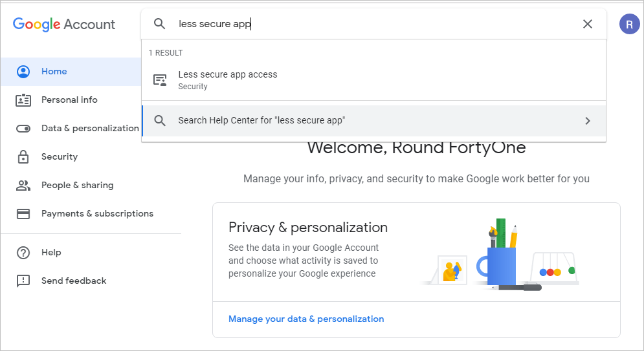Screen dimensions: 644x351
Task: Open Manage your data & personalization link
Action: point(306,319)
